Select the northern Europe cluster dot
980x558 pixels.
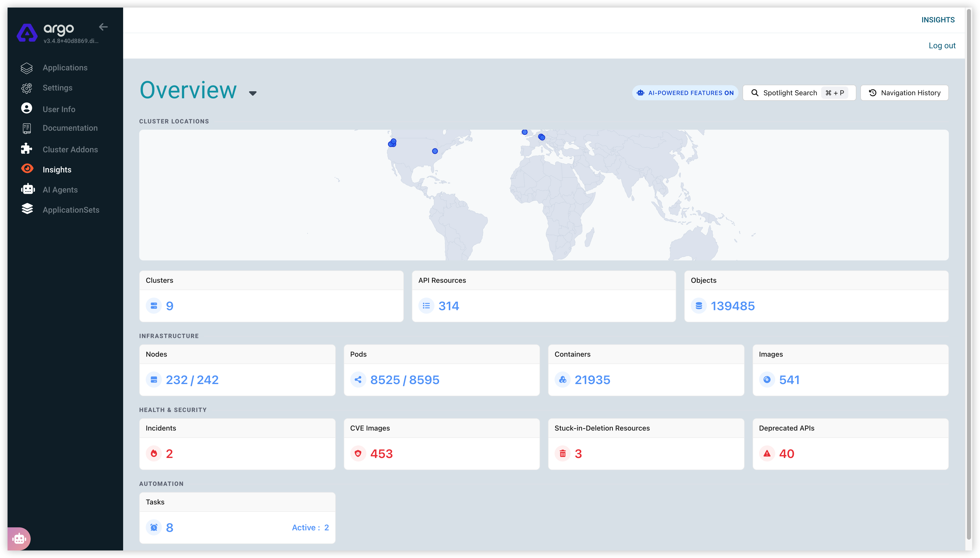[524, 132]
